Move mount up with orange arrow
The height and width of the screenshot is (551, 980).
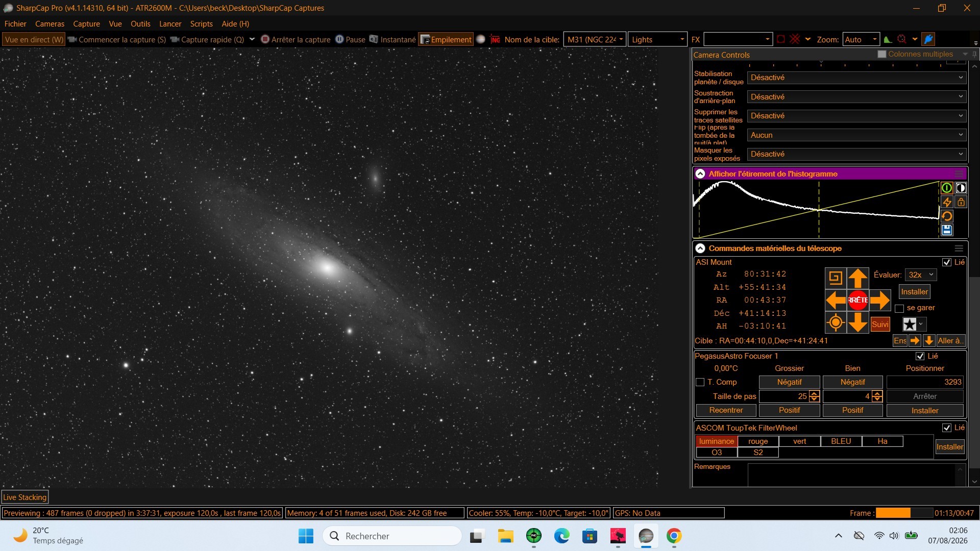(x=857, y=278)
